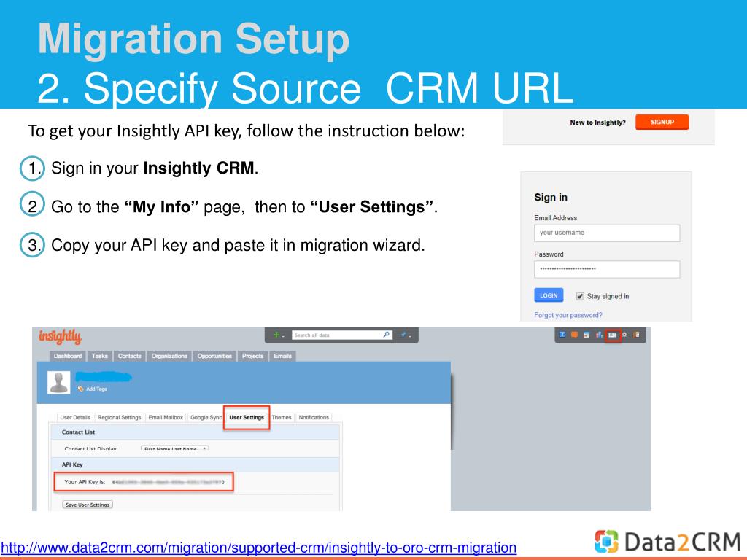Click the Email Address input field
Viewport: 747px width, 560px height.
pyautogui.click(x=607, y=233)
